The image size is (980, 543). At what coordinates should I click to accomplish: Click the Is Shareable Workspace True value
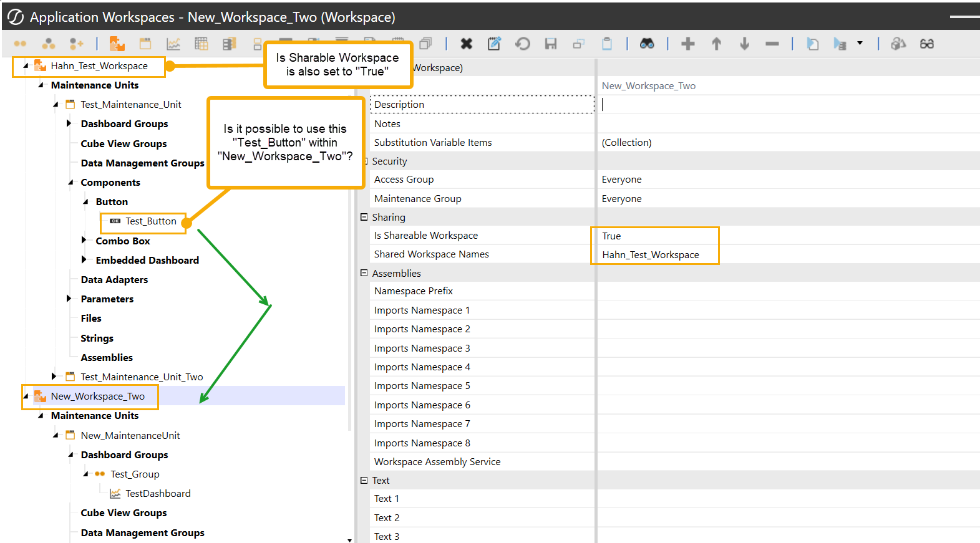pos(611,236)
